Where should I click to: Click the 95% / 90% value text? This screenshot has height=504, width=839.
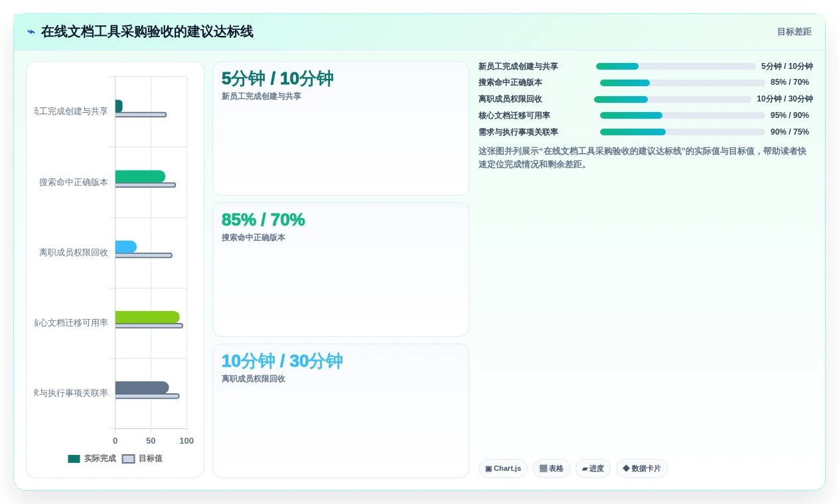[790, 115]
